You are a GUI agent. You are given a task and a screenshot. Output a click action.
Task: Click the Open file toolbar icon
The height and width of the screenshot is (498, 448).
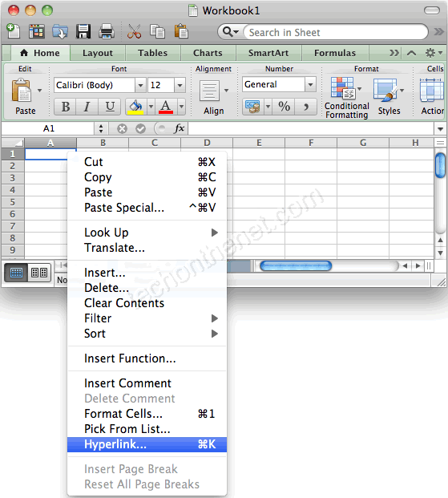[x=60, y=32]
